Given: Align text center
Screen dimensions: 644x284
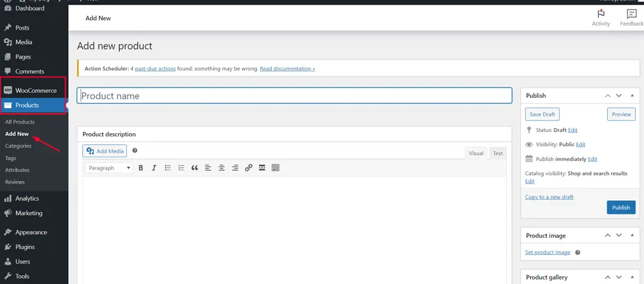Looking at the screenshot, I should pyautogui.click(x=222, y=167).
